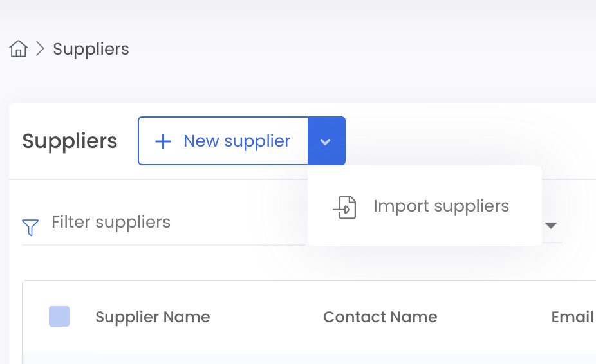The height and width of the screenshot is (364, 596).
Task: Click the bold Suppliers page heading
Action: 70,141
